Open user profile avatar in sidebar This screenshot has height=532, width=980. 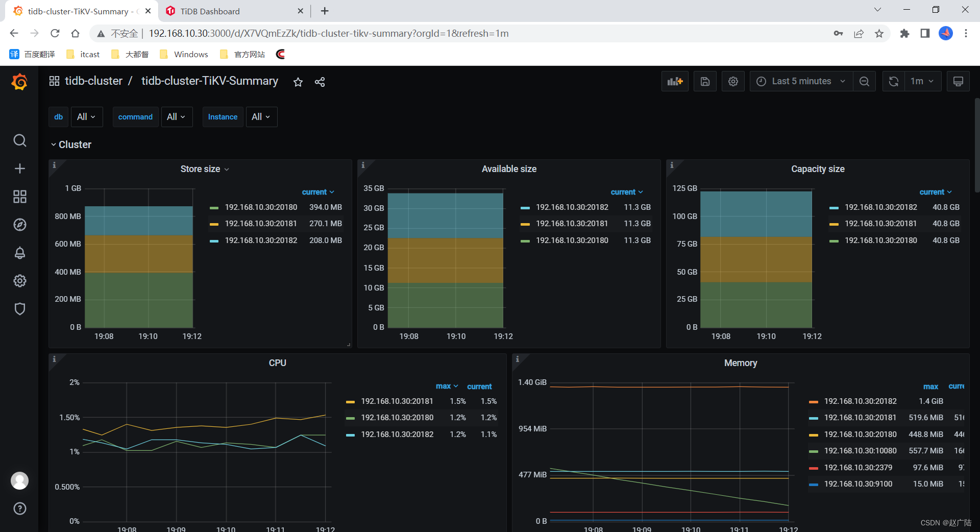[x=19, y=480]
